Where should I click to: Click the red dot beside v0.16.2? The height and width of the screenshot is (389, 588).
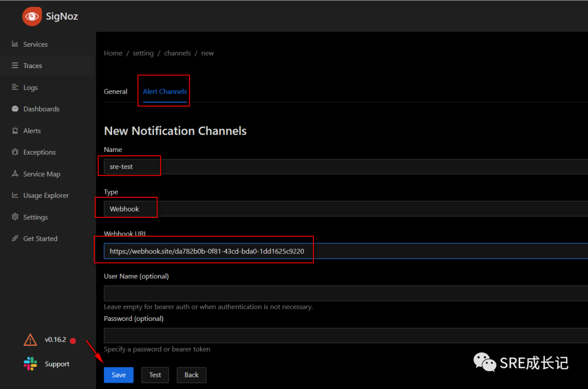[73, 341]
